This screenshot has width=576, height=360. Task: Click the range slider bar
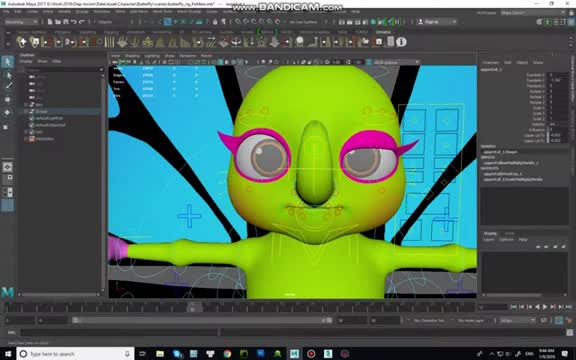coord(201,320)
